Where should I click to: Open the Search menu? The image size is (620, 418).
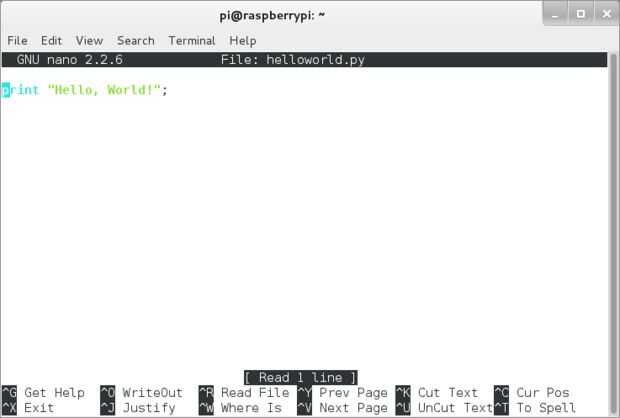click(136, 40)
